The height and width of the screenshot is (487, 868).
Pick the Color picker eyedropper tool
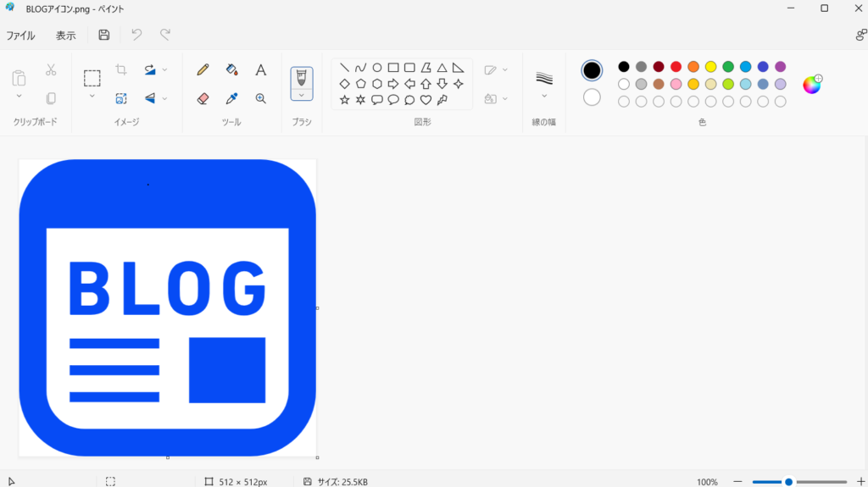click(231, 98)
